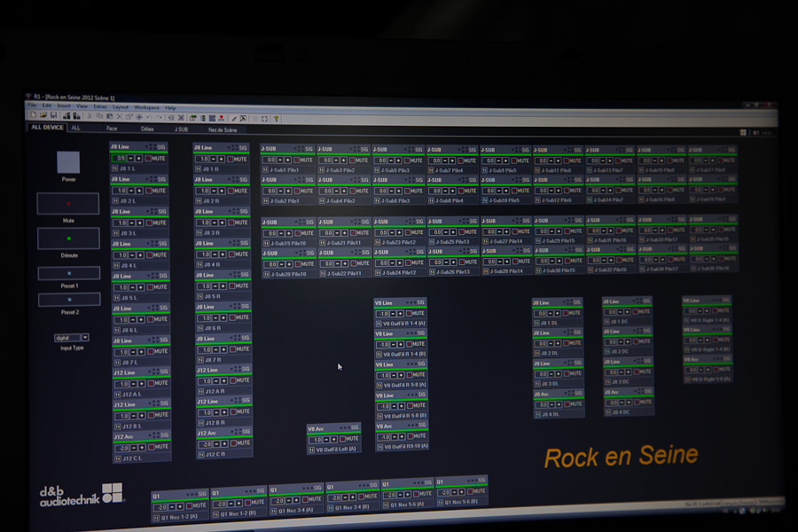Click the level value field of J12 C L
The width and height of the screenshot is (798, 532).
coord(121,448)
